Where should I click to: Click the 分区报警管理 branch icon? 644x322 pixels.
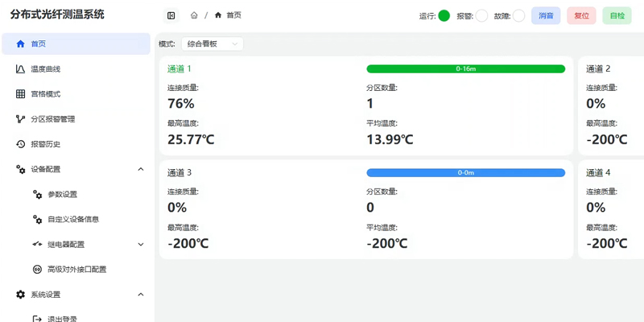click(x=21, y=119)
